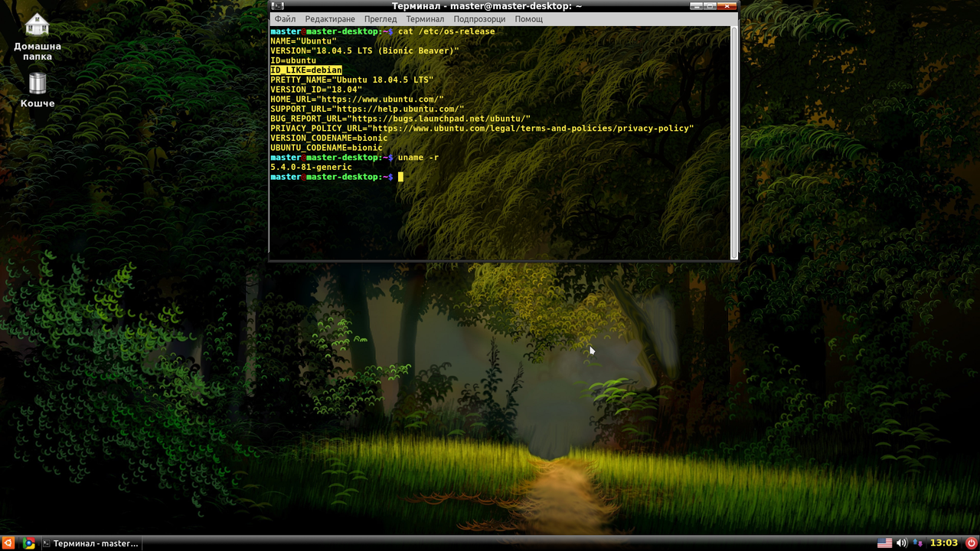Click the terminal window menu icon in title bar
Screen dimensions: 980x551
[277, 6]
